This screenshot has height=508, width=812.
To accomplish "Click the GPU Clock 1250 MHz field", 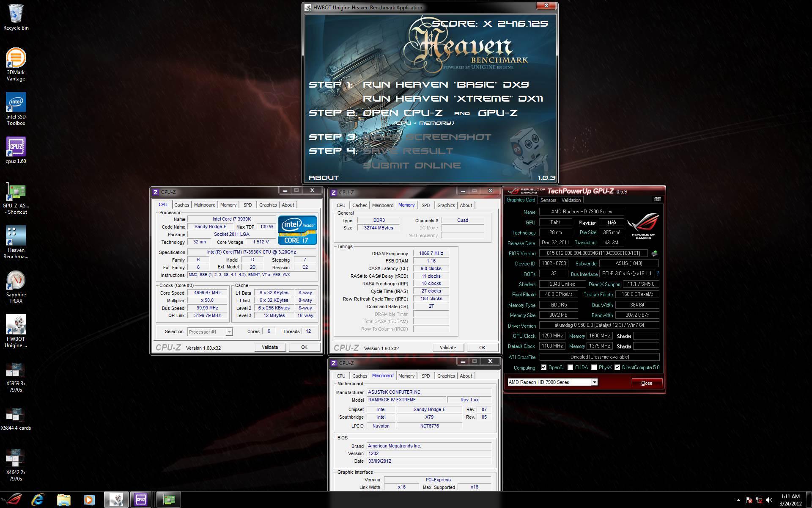I will [x=552, y=336].
